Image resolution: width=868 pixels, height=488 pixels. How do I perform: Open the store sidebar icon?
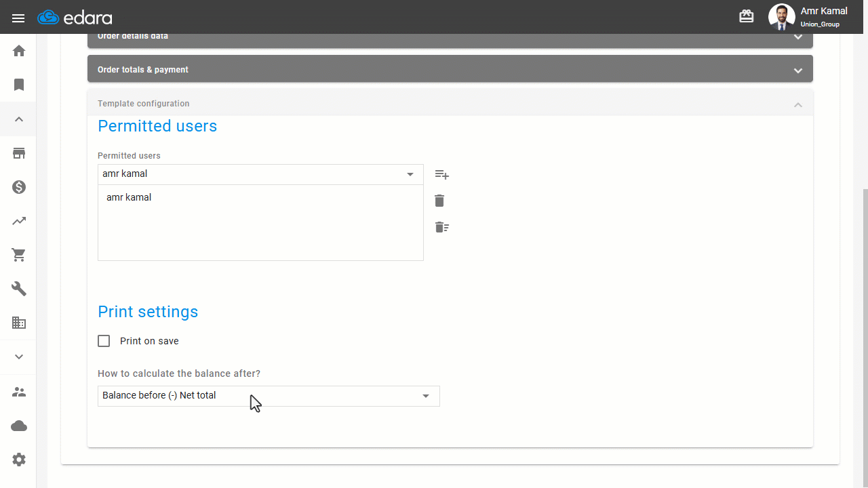pyautogui.click(x=19, y=153)
